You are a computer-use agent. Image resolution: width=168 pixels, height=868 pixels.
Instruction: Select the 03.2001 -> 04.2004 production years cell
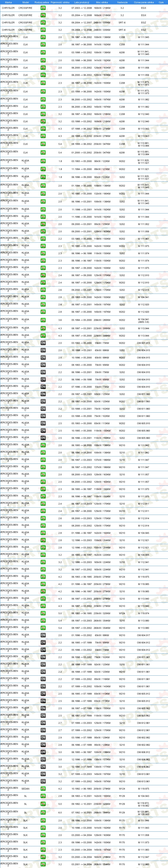coord(81,864)
